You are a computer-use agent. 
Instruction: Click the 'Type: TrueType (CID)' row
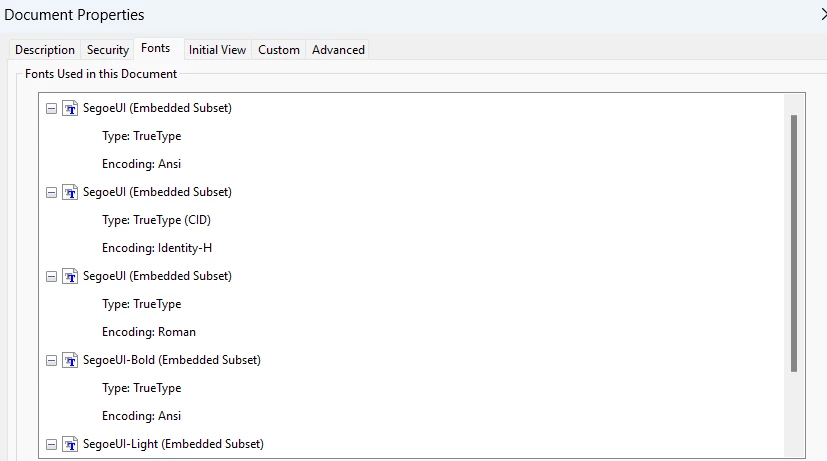(156, 220)
